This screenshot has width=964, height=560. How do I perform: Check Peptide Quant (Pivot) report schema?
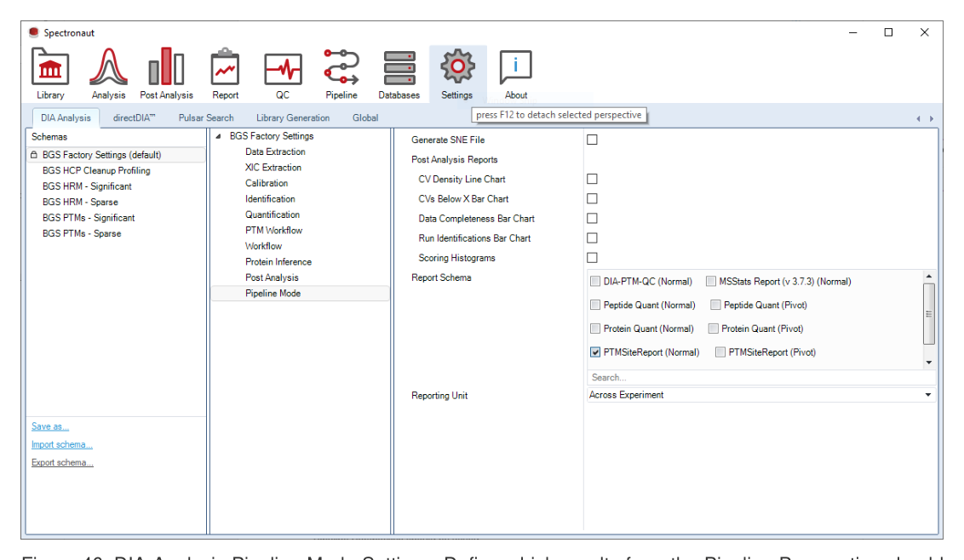click(715, 305)
